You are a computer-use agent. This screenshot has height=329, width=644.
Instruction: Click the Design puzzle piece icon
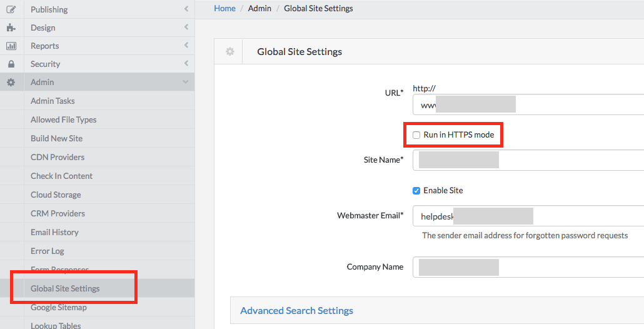[11, 28]
